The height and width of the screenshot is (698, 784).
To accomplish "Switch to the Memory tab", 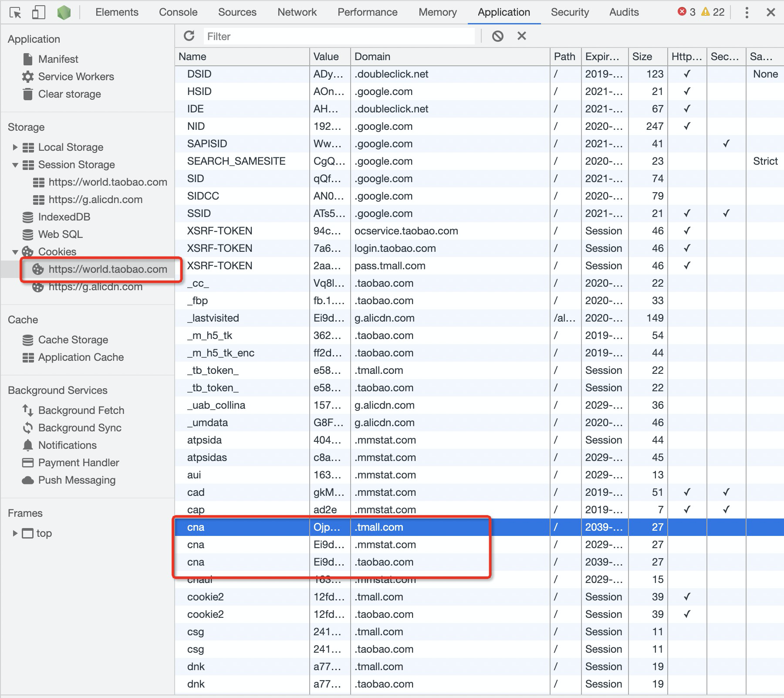I will pyautogui.click(x=438, y=12).
